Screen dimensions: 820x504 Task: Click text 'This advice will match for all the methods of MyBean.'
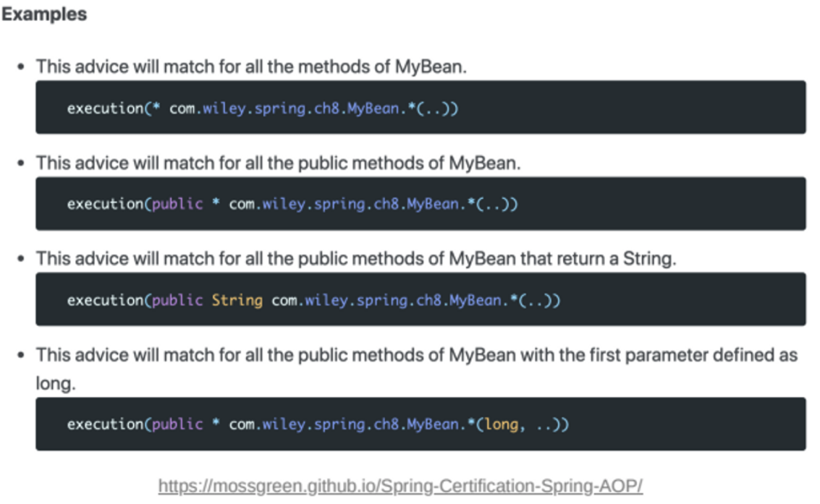(x=251, y=67)
